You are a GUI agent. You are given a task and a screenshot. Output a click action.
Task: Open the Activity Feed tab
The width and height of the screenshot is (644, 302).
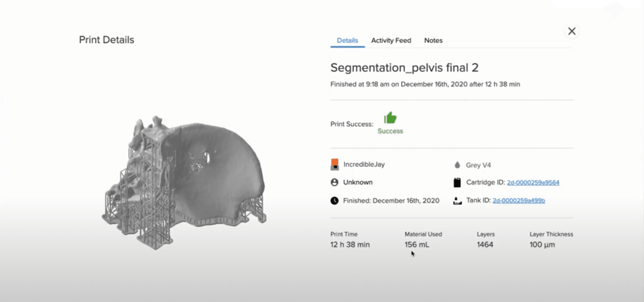[391, 40]
